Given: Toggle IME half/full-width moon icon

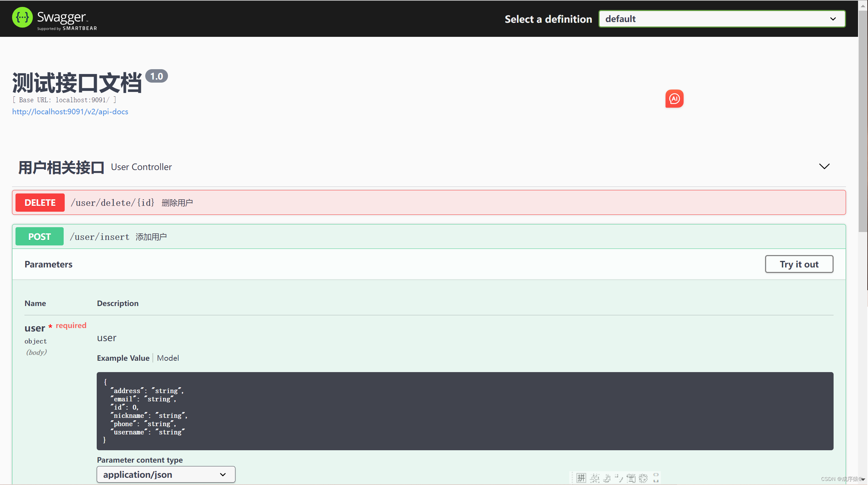Looking at the screenshot, I should pos(607,478).
